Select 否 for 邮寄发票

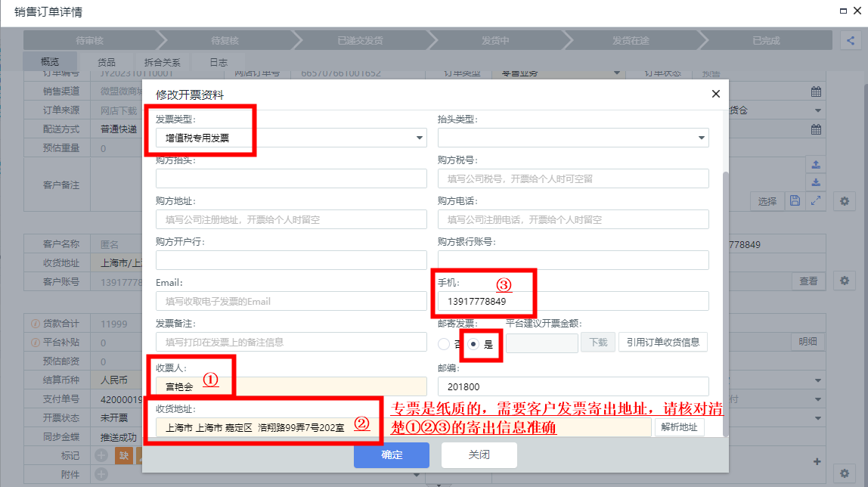click(444, 343)
